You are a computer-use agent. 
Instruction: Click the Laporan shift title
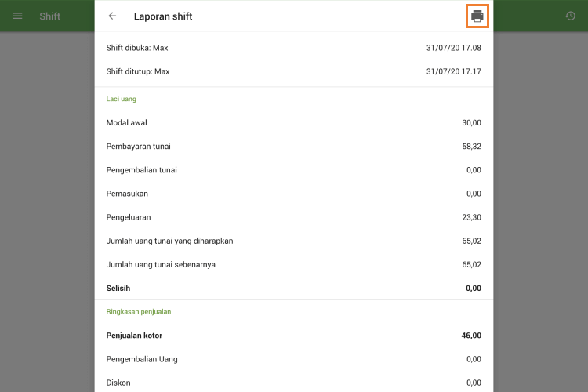(163, 16)
